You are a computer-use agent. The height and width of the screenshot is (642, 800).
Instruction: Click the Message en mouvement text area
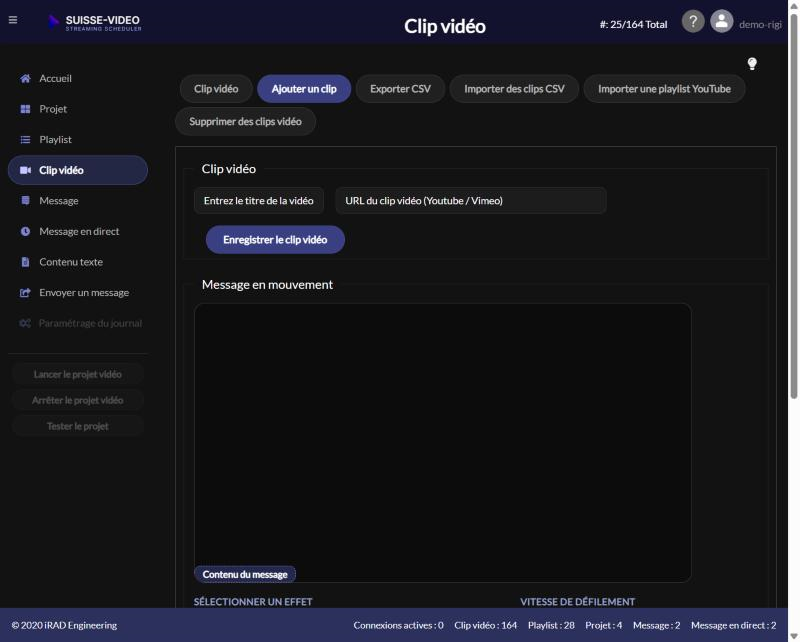pos(442,442)
